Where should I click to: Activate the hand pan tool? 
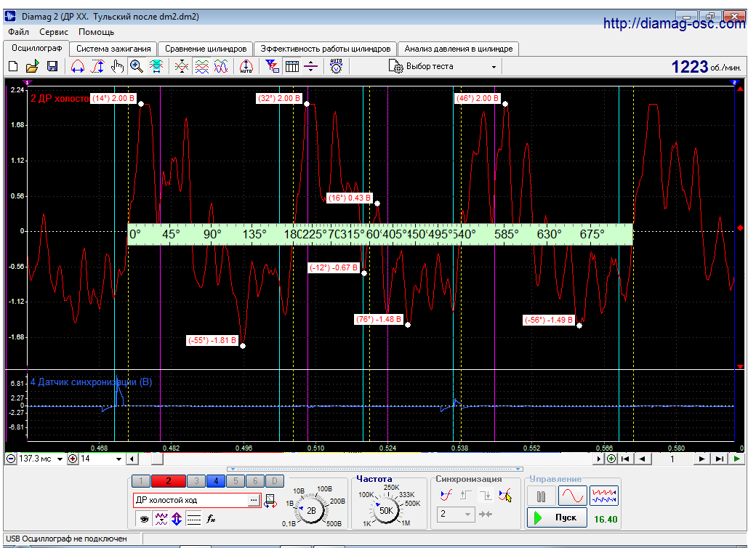(117, 67)
